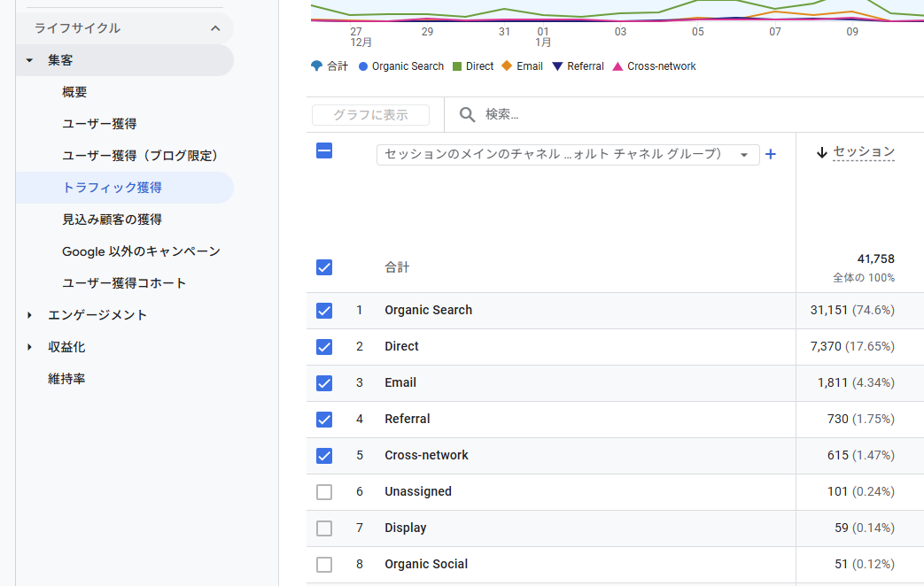Check the Display row checkbox
The width and height of the screenshot is (924, 586).
324,528
